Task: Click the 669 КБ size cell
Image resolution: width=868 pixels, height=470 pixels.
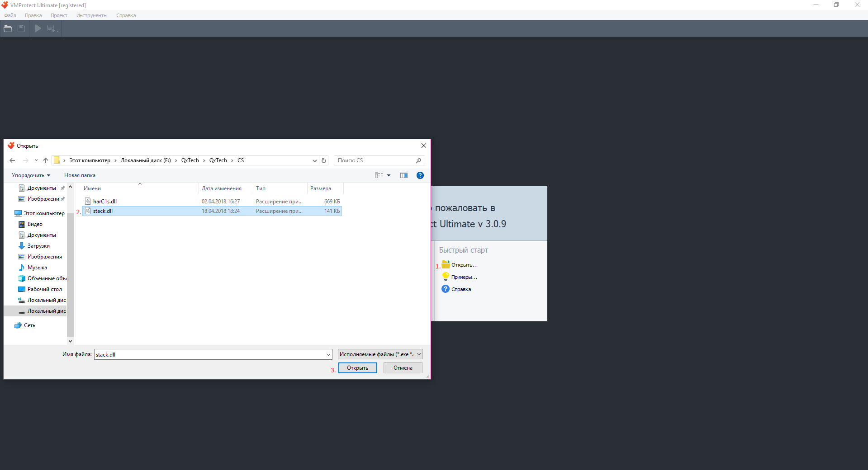Action: 332,202
